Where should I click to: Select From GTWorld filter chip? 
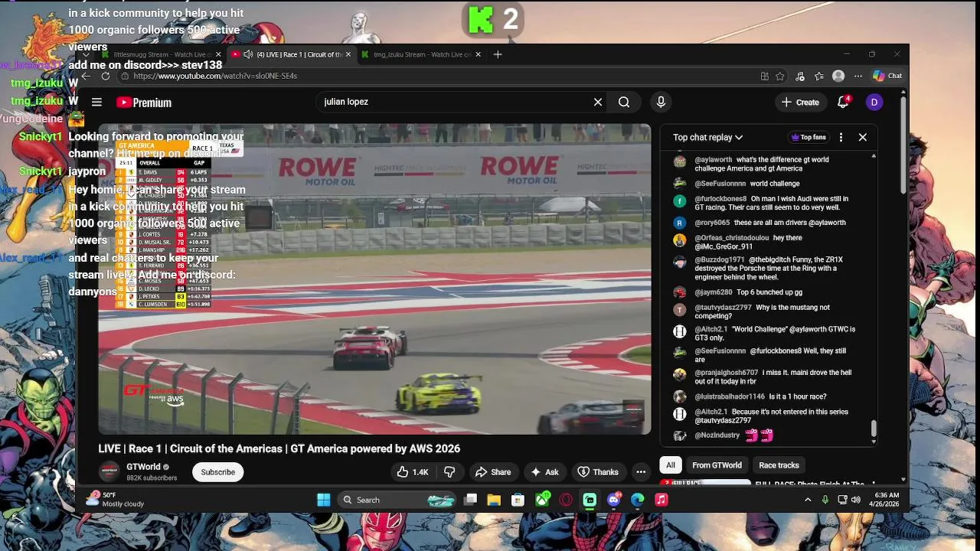coord(717,465)
